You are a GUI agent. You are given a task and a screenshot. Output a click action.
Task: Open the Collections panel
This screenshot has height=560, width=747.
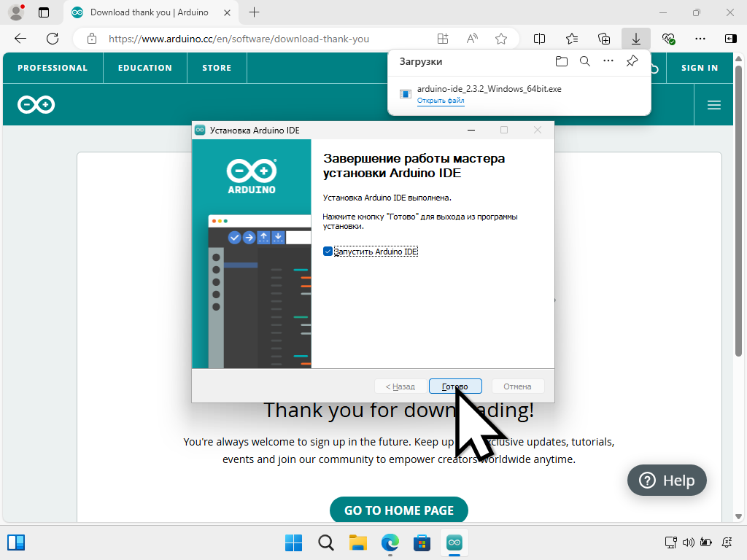pos(603,39)
